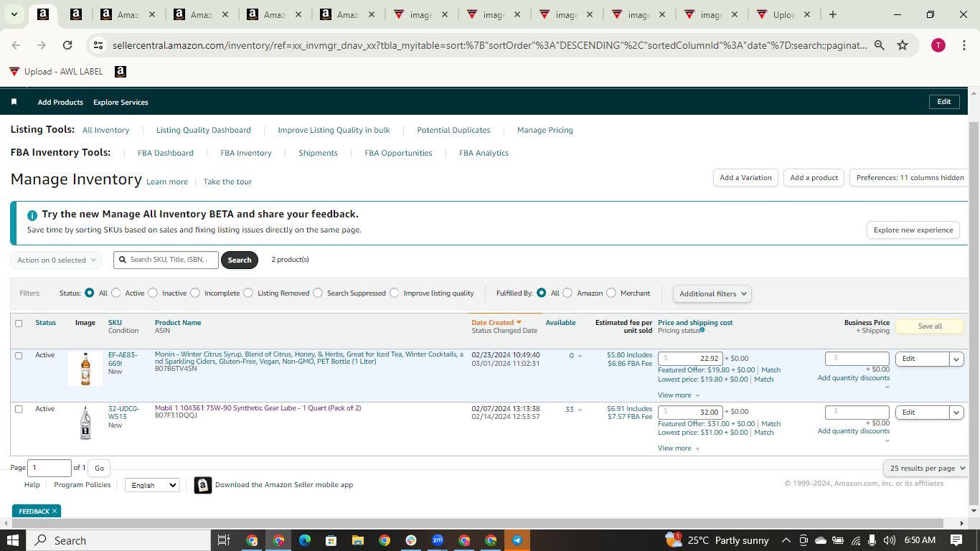Screen dimensions: 980x551
Task: Open FBA Dashboard
Action: [x=166, y=153]
